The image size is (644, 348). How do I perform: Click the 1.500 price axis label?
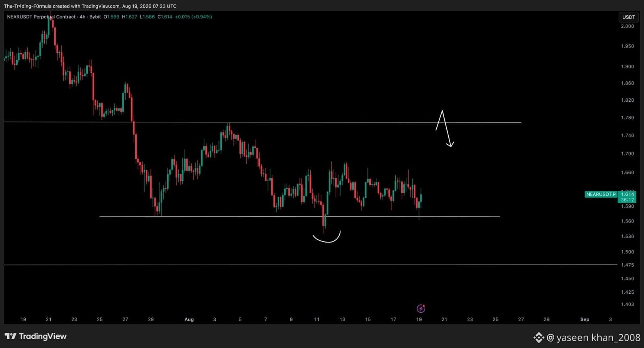click(627, 252)
